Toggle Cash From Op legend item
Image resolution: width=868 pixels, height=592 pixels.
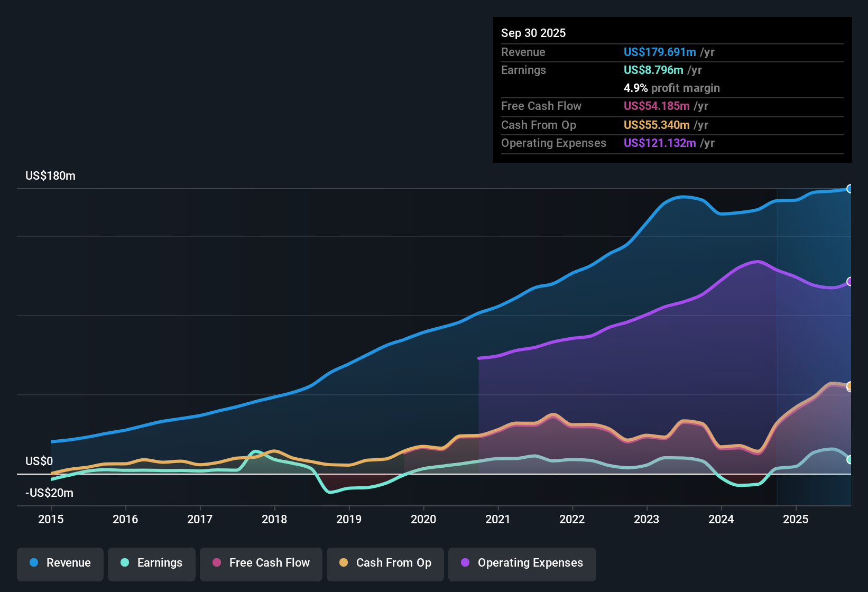pos(385,563)
